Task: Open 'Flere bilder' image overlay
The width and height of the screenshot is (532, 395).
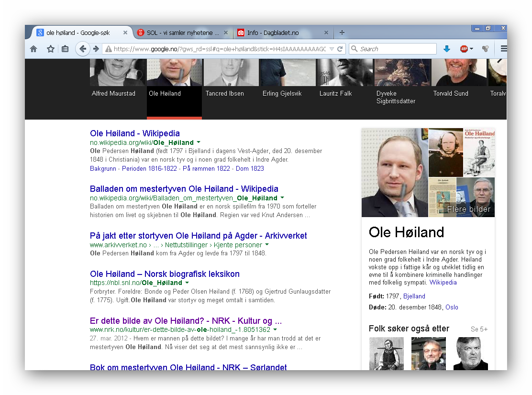Action: tap(468, 209)
